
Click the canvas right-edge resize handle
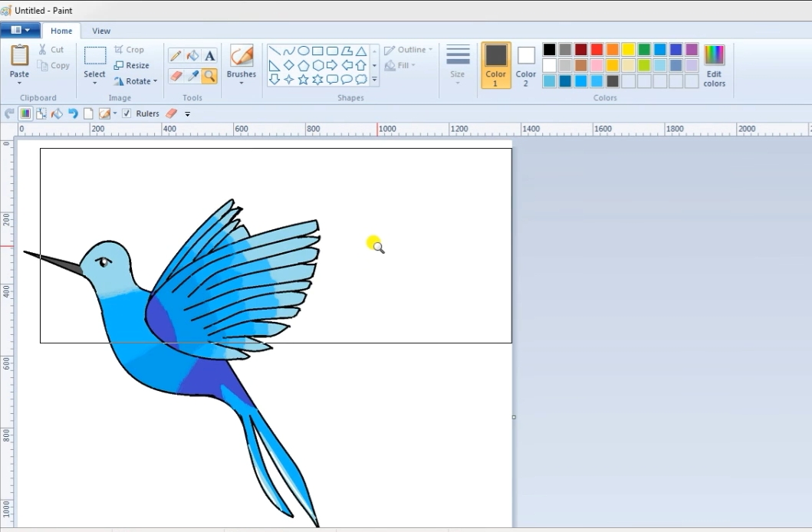point(514,417)
